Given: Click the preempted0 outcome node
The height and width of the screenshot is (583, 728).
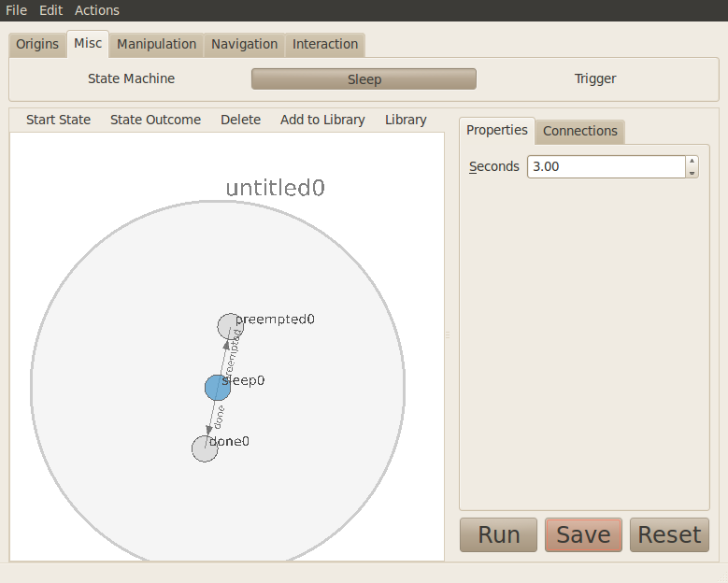Looking at the screenshot, I should pos(230,327).
